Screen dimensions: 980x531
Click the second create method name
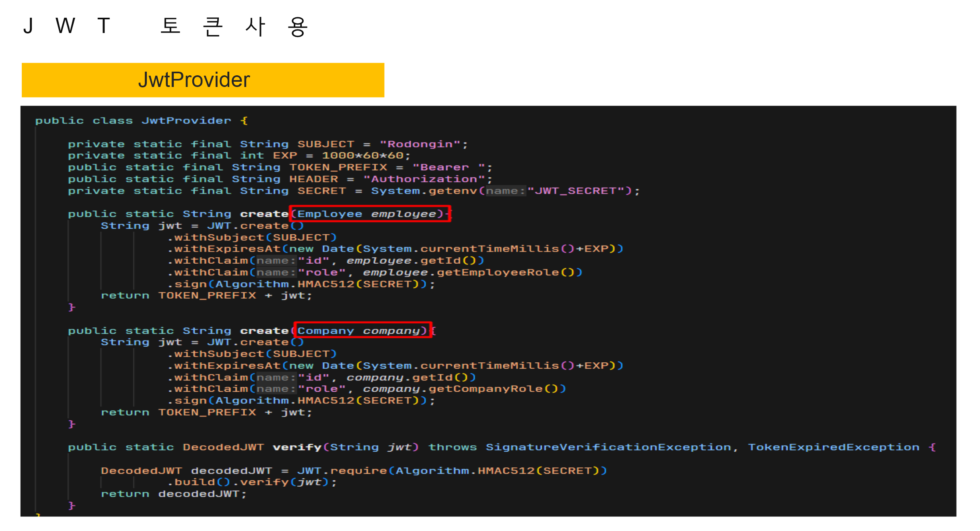[264, 330]
